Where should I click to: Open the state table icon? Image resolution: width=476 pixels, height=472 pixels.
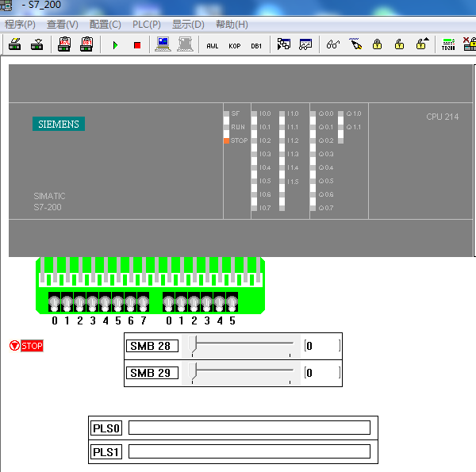click(284, 44)
